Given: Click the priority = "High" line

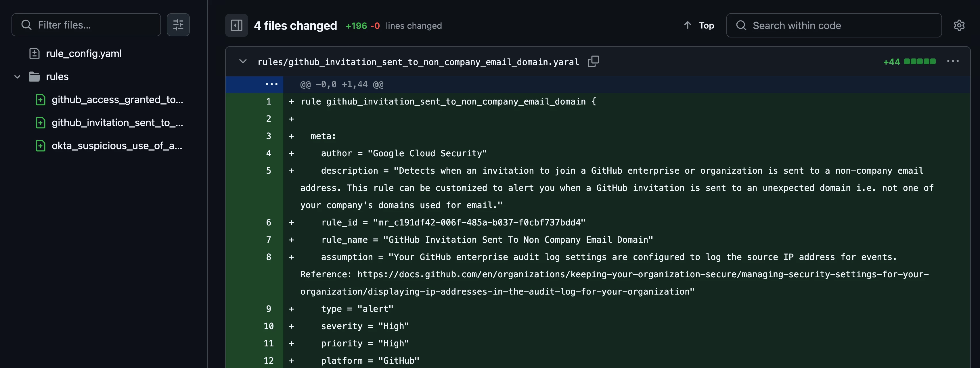Looking at the screenshot, I should (365, 344).
